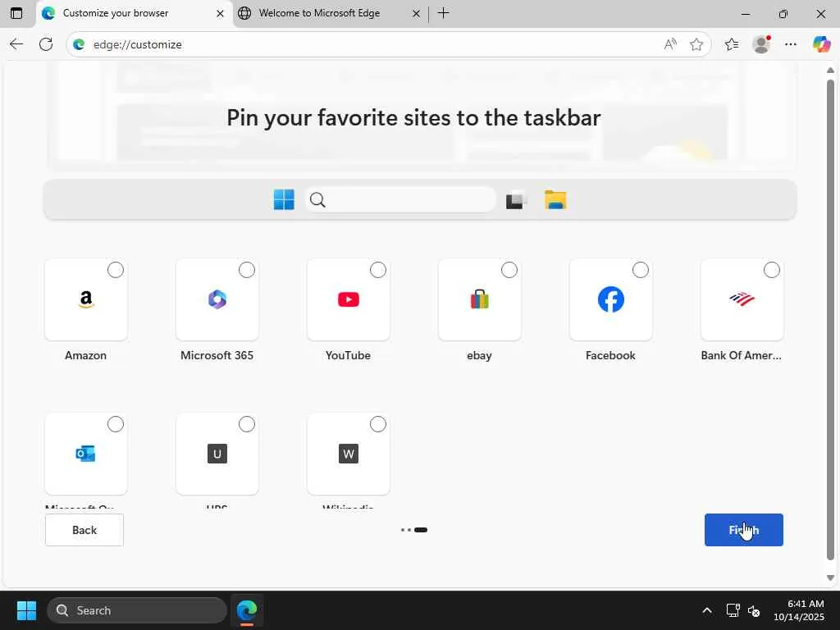The width and height of the screenshot is (840, 630).
Task: Click the third page indicator dot
Action: (421, 530)
